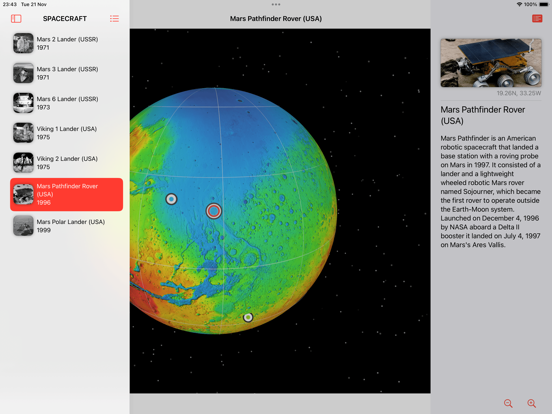This screenshot has width=552, height=414.
Task: Select Mars 6 Lander (USSR) row
Action: 67,103
